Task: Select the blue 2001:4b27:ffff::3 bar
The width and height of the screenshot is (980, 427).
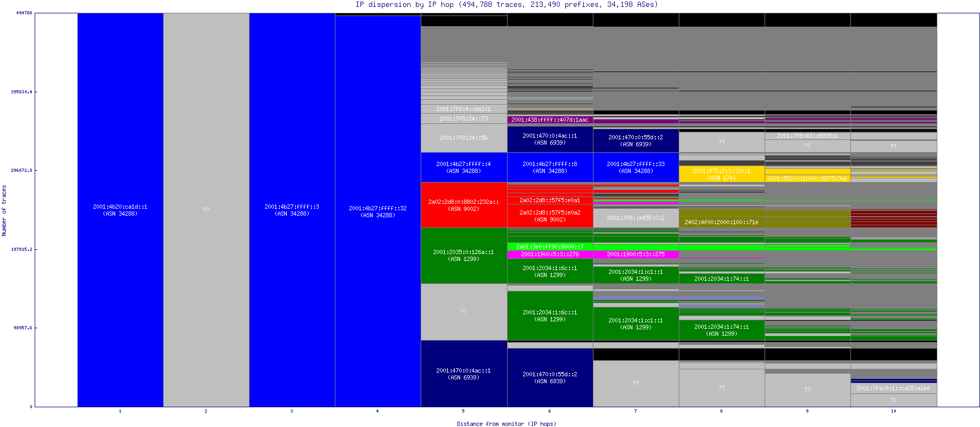Action: click(292, 210)
